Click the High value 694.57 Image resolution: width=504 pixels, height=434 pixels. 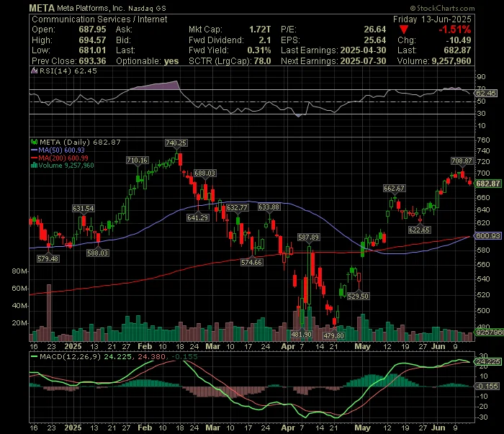(x=92, y=40)
